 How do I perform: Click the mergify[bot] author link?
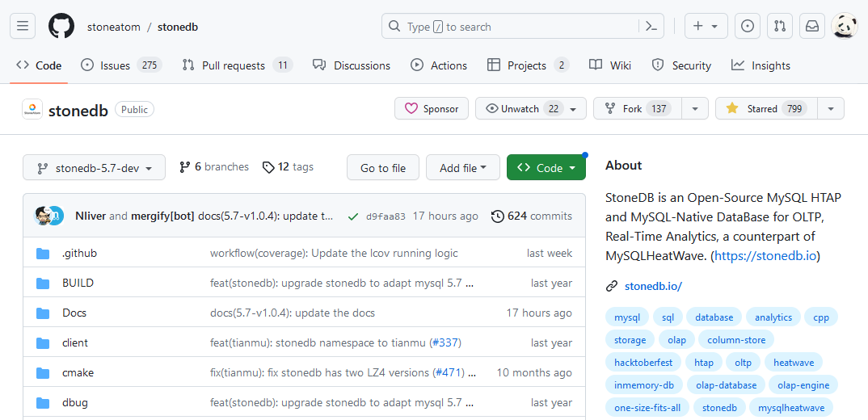click(162, 216)
